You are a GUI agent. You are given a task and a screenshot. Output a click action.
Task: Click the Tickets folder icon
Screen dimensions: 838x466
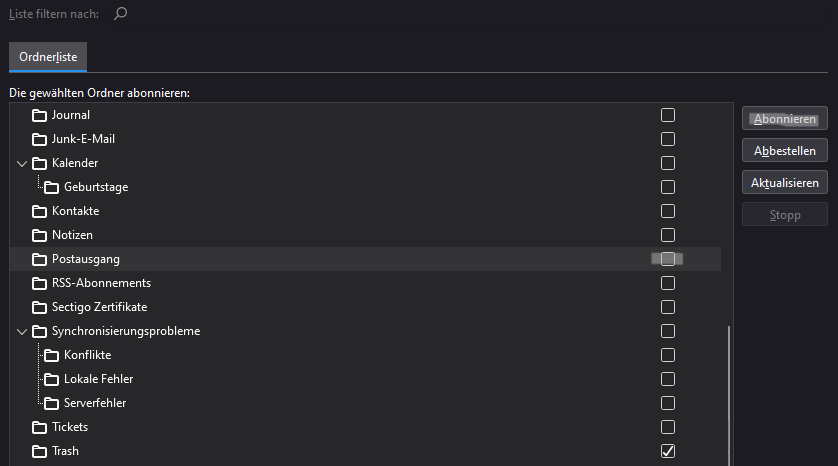point(40,427)
